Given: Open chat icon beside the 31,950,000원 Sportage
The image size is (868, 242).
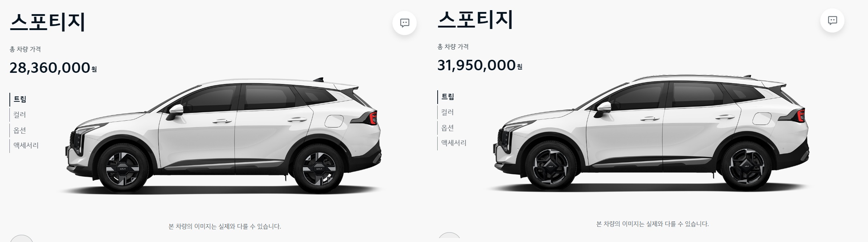Looking at the screenshot, I should point(832,20).
